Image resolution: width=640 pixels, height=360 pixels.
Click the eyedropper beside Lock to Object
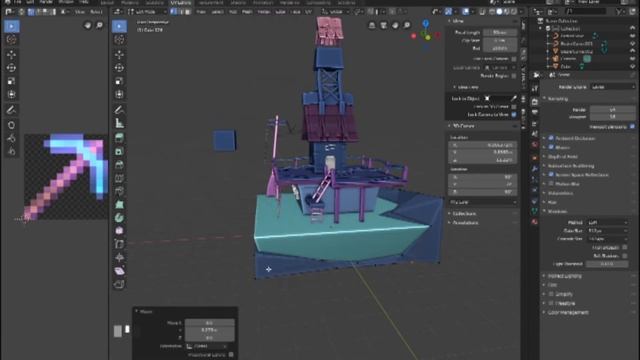click(x=513, y=98)
